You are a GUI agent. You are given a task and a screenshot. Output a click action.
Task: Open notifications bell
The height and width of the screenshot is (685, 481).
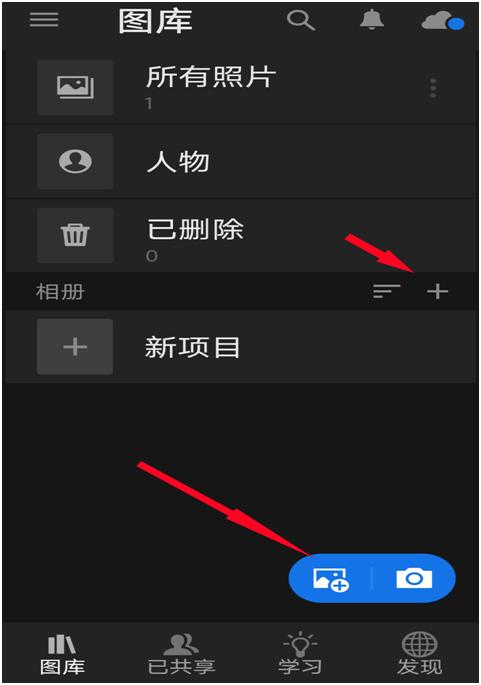372,20
